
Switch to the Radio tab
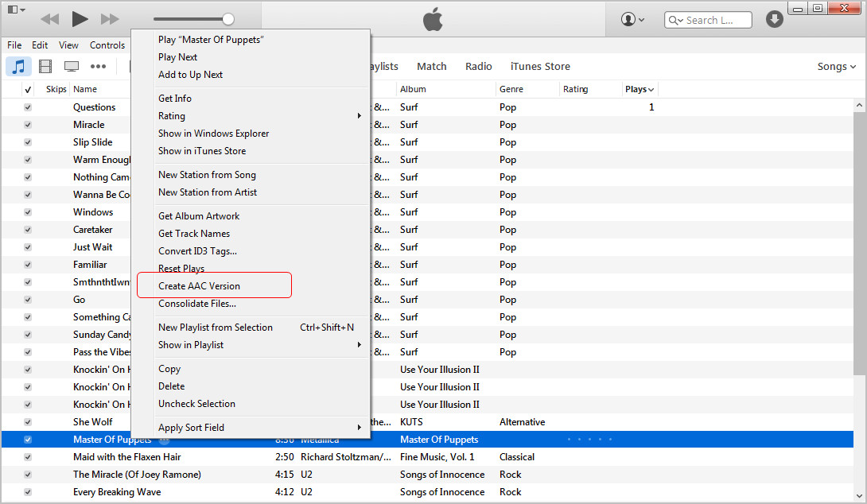coord(478,66)
